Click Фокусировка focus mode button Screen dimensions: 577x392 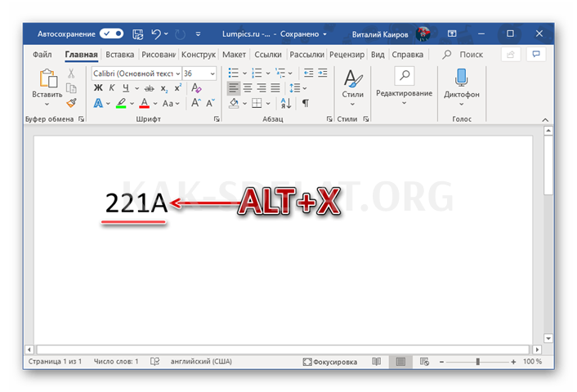329,362
